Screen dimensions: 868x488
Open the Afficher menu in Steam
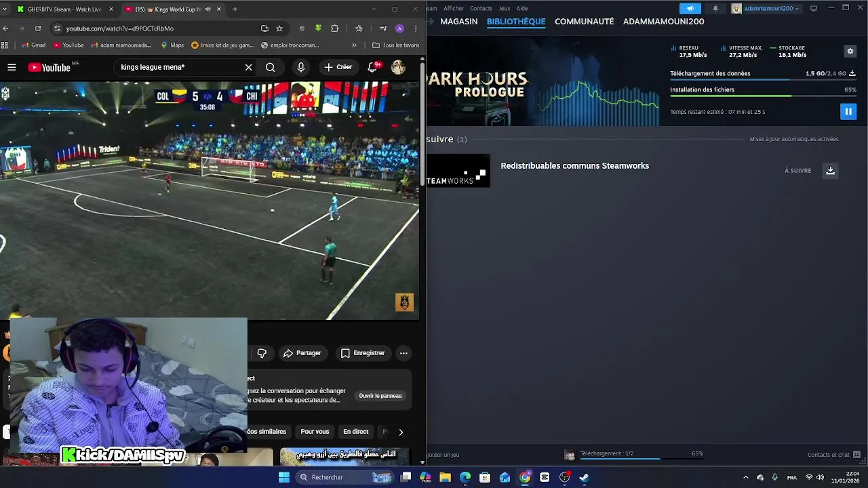pyautogui.click(x=454, y=8)
